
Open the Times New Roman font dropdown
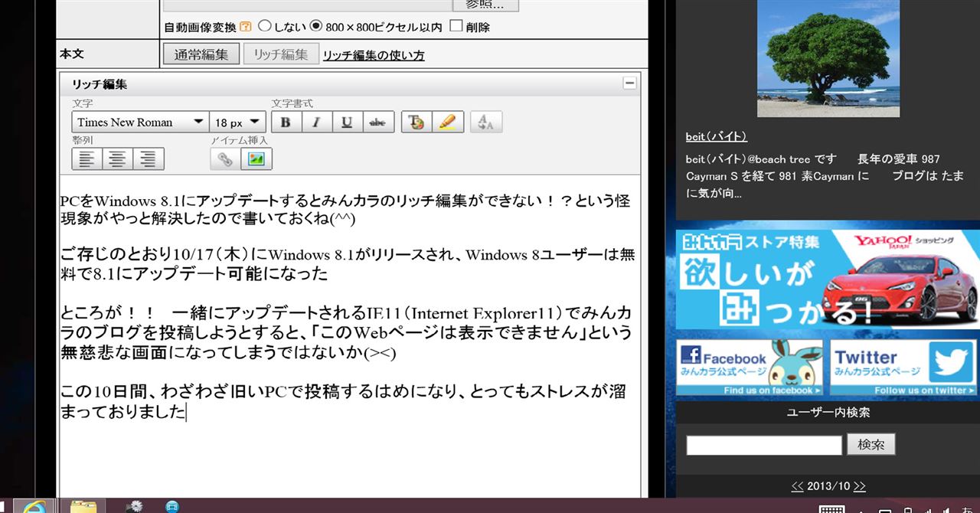point(140,122)
